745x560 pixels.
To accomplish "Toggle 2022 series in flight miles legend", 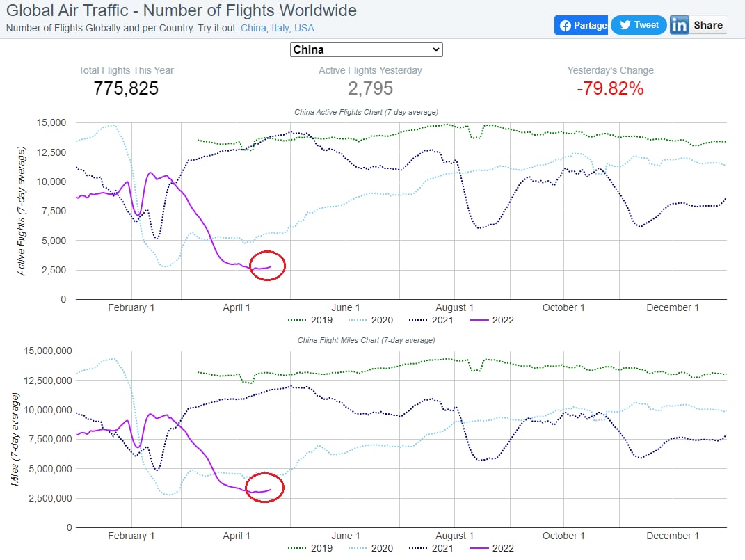I will tap(492, 548).
